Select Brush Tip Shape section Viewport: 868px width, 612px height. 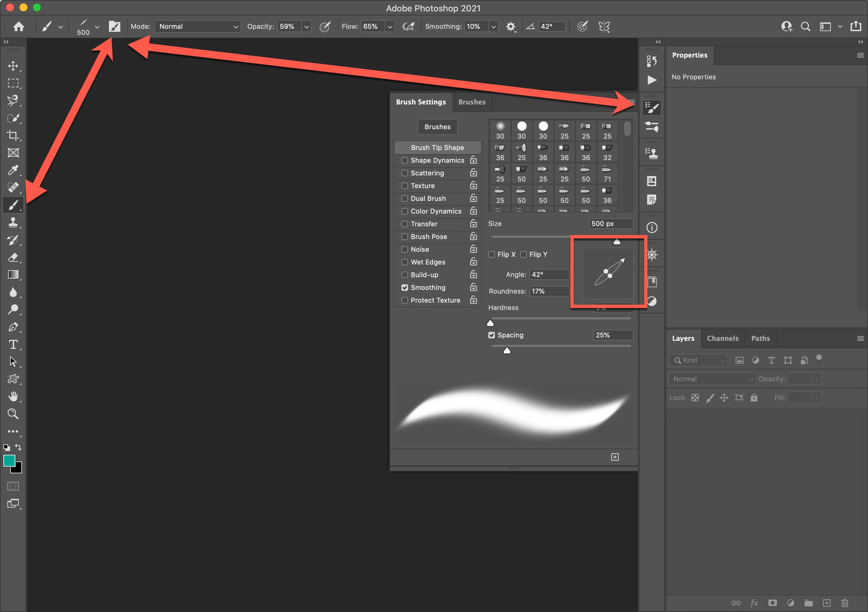tap(437, 147)
